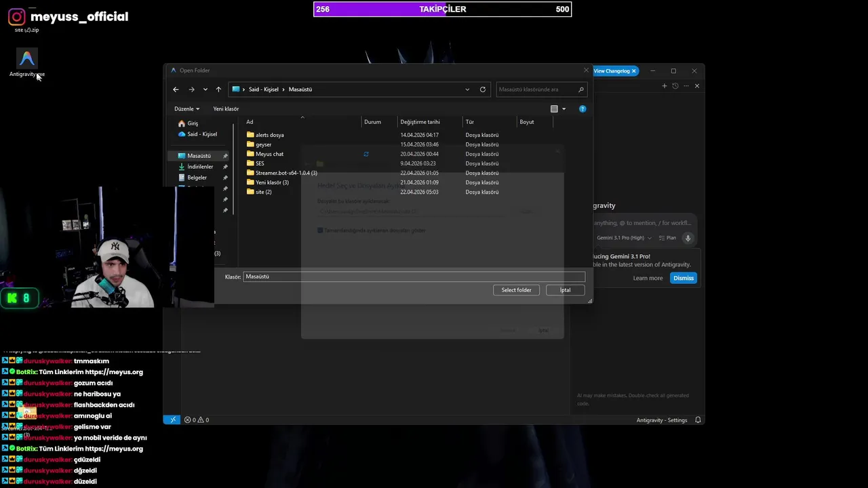Screen dimensions: 868x488
Task: Select the site (2).zip desktop file
Action: click(x=27, y=30)
